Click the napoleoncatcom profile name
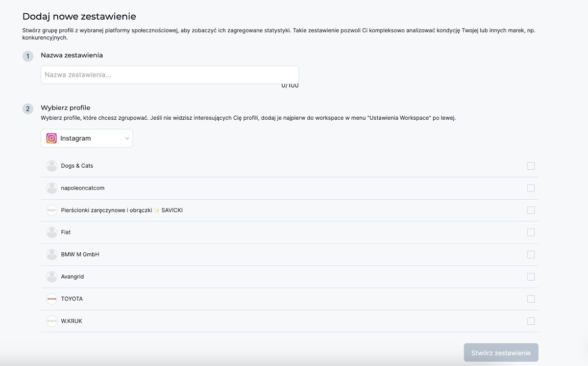 83,188
